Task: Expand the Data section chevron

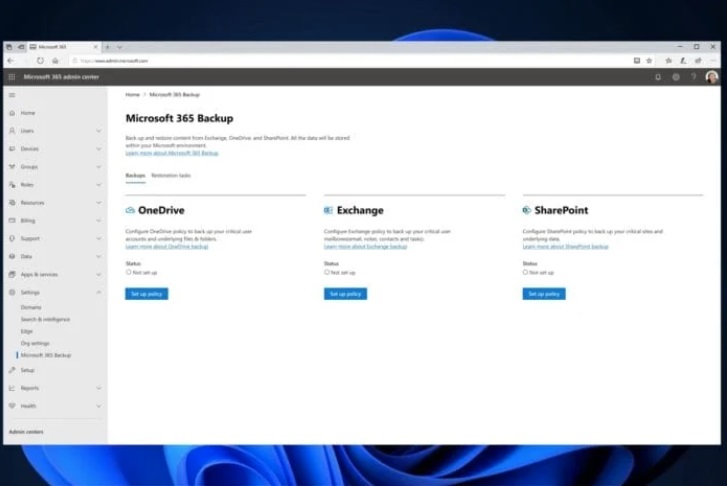Action: click(99, 256)
